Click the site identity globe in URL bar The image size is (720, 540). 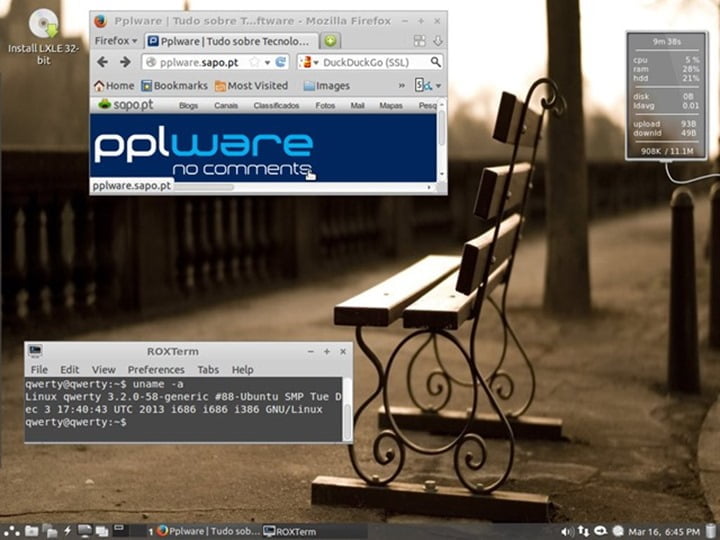pos(151,62)
